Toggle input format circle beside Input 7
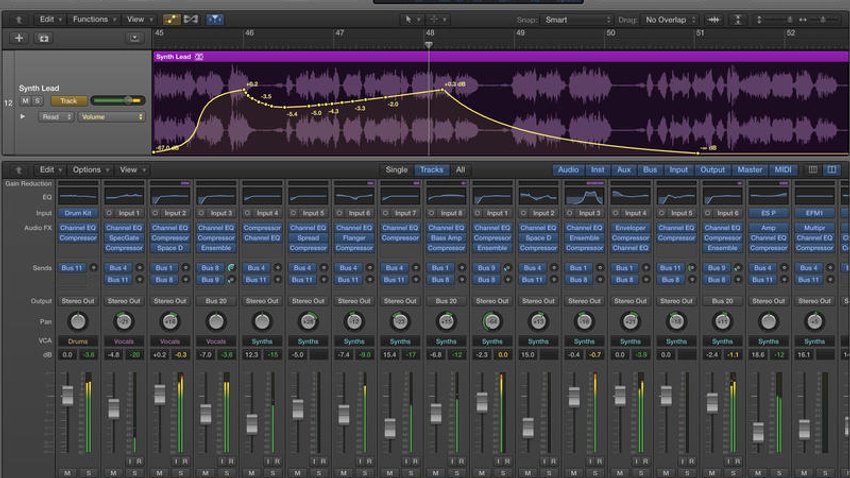 pyautogui.click(x=385, y=213)
